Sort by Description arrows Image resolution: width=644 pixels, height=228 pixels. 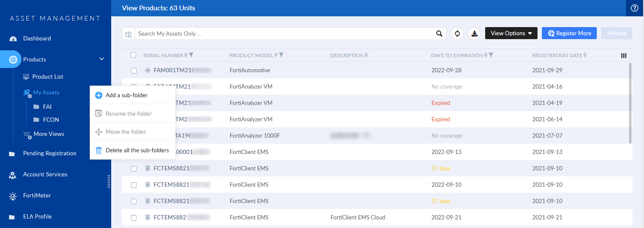click(366, 55)
